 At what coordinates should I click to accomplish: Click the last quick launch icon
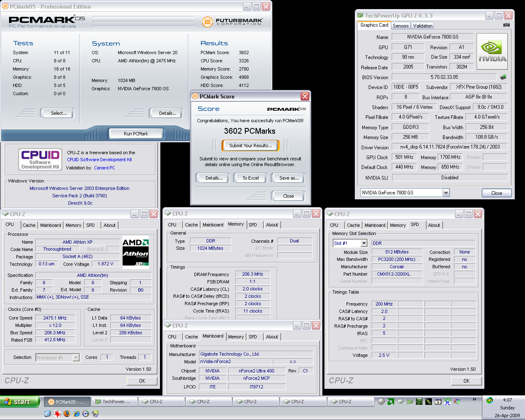point(95,413)
